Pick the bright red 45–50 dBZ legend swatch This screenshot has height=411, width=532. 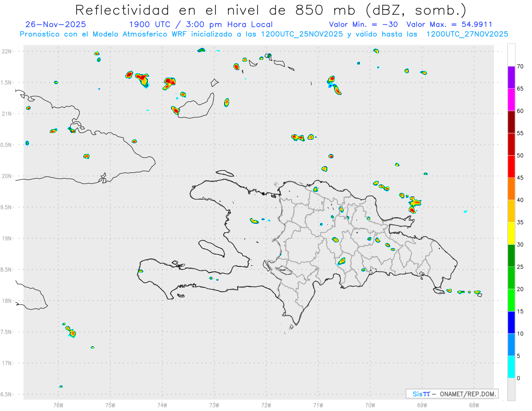511,167
